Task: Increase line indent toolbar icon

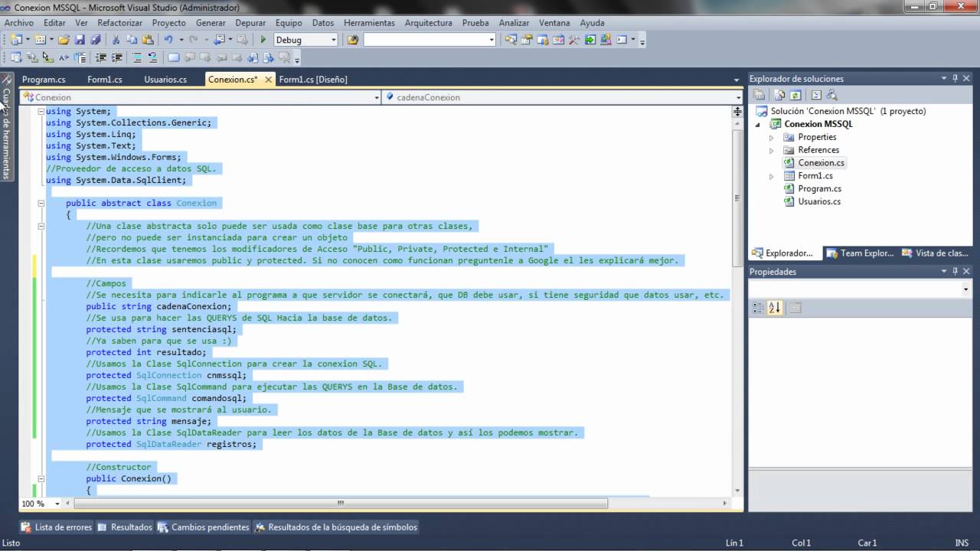Action: pyautogui.click(x=117, y=57)
